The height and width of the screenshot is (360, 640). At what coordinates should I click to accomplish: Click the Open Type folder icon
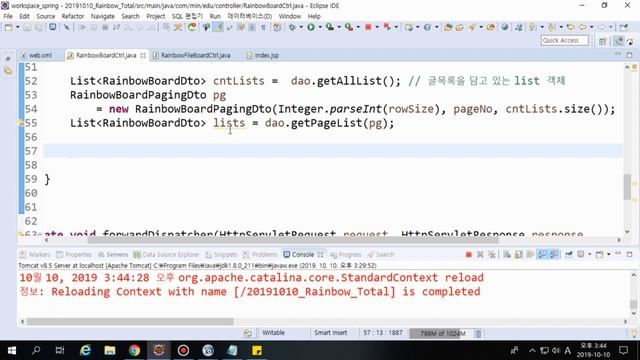(x=448, y=27)
